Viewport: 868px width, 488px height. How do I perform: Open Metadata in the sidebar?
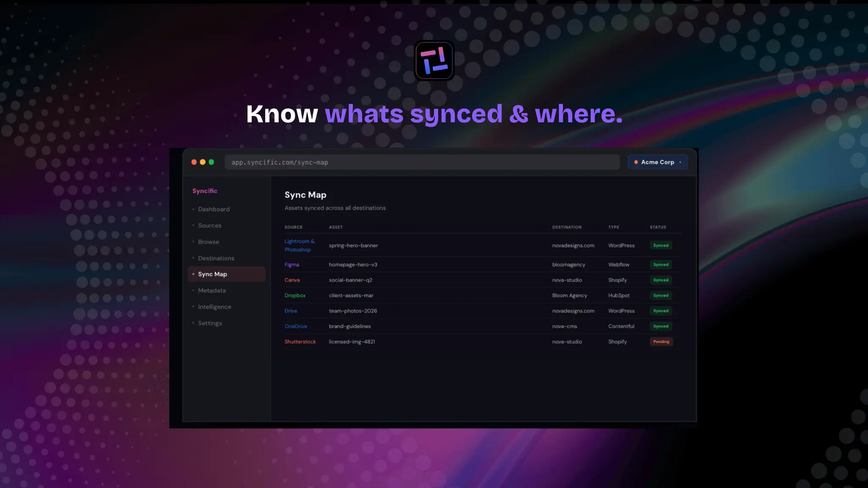pyautogui.click(x=211, y=291)
